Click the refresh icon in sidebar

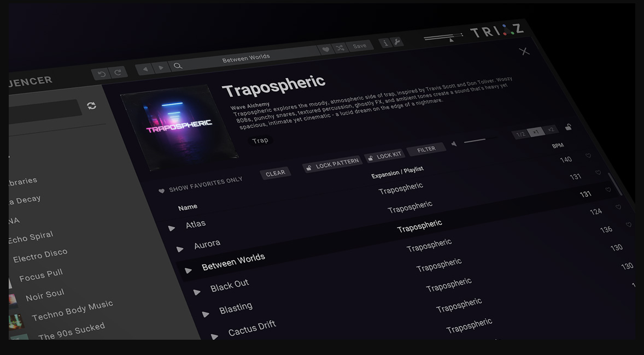click(x=91, y=105)
